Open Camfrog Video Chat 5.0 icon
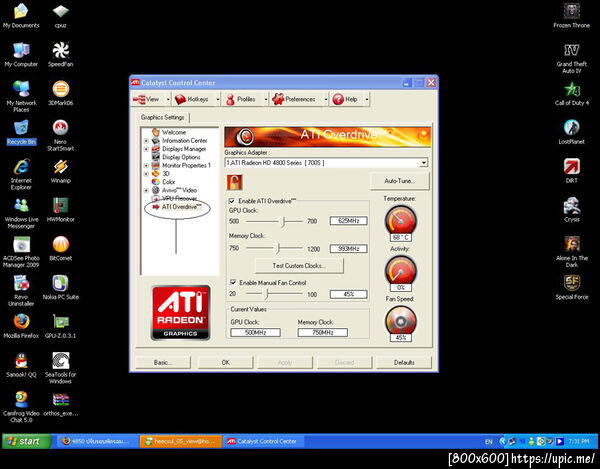The height and width of the screenshot is (469, 600). 21,407
